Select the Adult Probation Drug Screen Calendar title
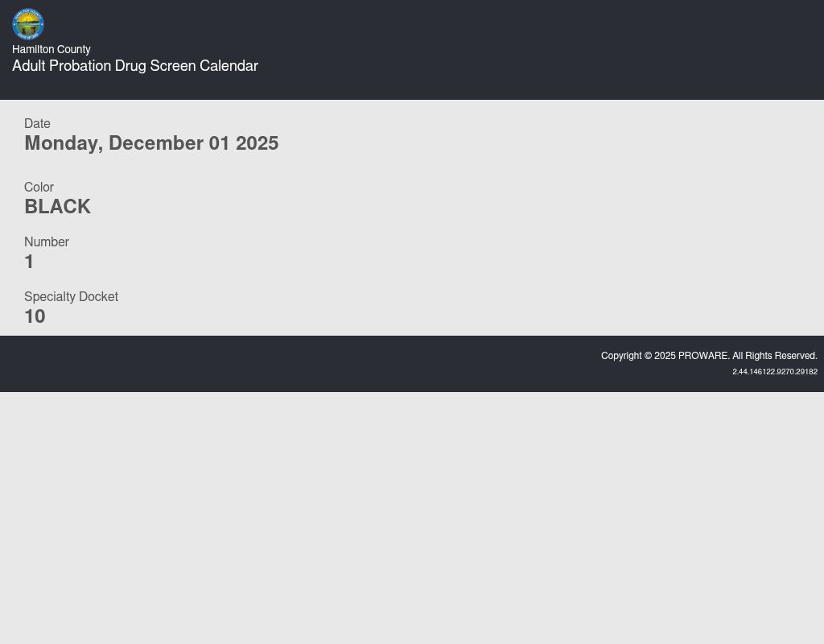The image size is (824, 644). point(134,66)
